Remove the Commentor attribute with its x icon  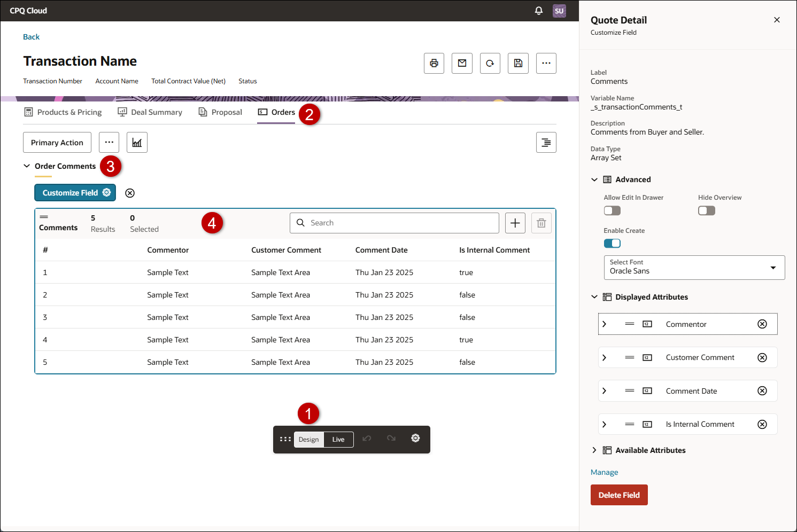(x=762, y=324)
